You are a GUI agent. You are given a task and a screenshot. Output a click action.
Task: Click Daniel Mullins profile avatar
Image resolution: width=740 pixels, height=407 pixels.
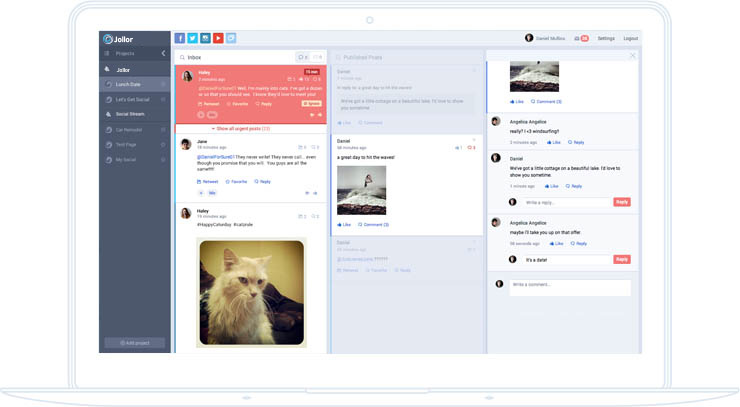[529, 38]
